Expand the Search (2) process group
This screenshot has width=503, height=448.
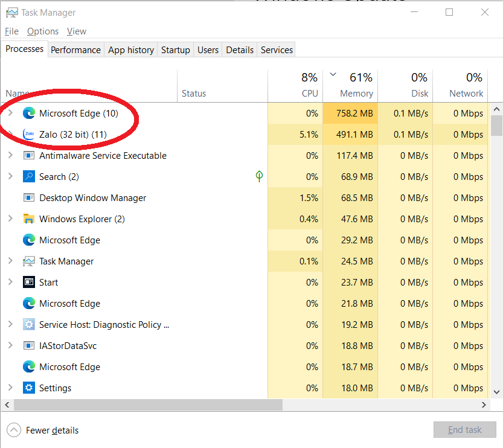click(x=10, y=176)
